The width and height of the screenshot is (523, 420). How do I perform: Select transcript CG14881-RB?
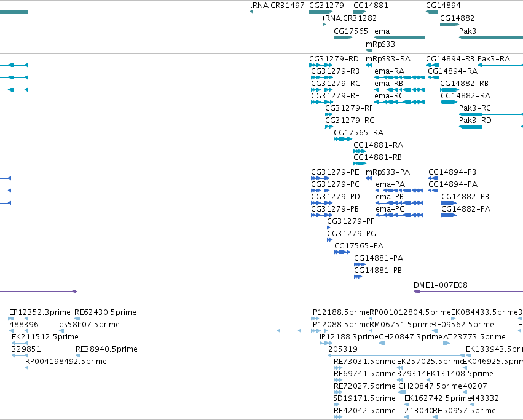pyautogui.click(x=360, y=164)
